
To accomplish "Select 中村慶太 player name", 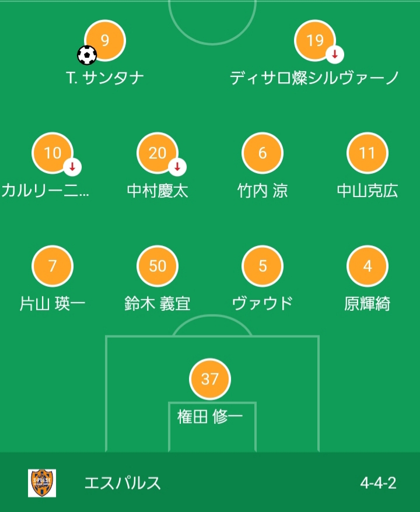I will coord(157,191).
